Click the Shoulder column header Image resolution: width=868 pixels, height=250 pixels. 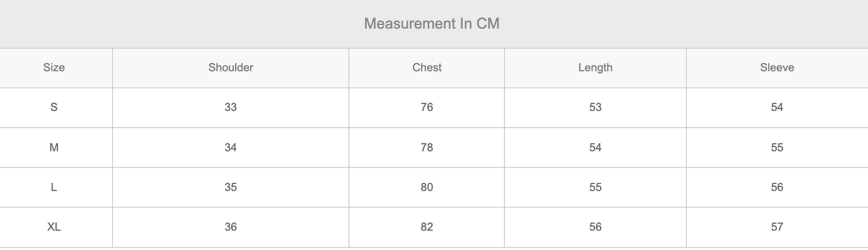[231, 68]
